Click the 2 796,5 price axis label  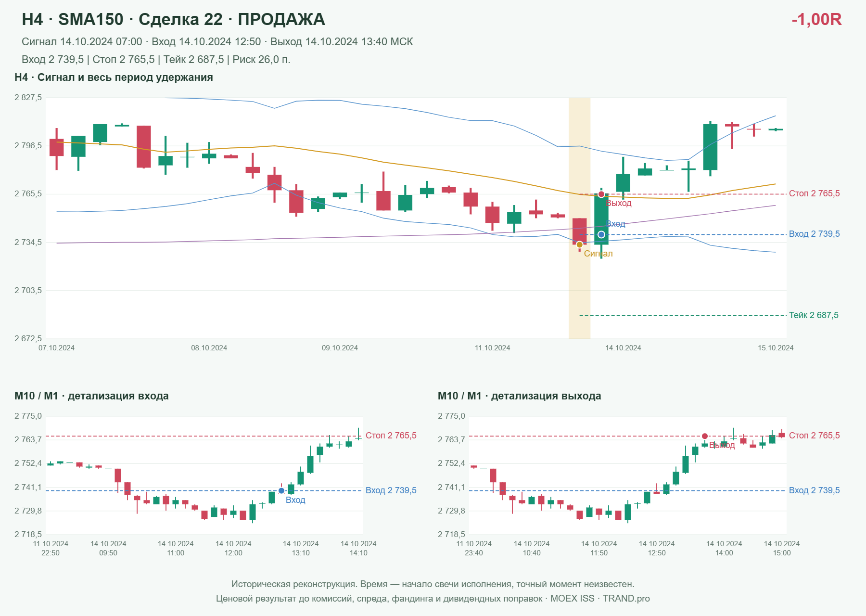click(x=28, y=145)
